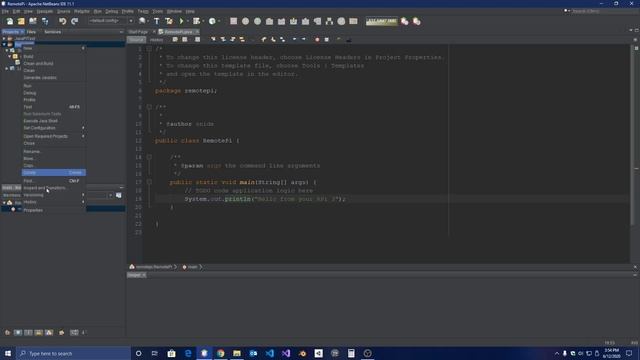Toggle Highlight Search in the editor toolbar

[x=242, y=40]
